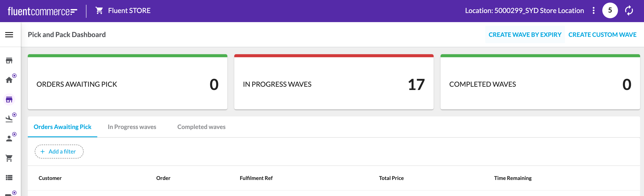This screenshot has width=644, height=196.
Task: Open the person icon in sidebar
Action: (9, 139)
